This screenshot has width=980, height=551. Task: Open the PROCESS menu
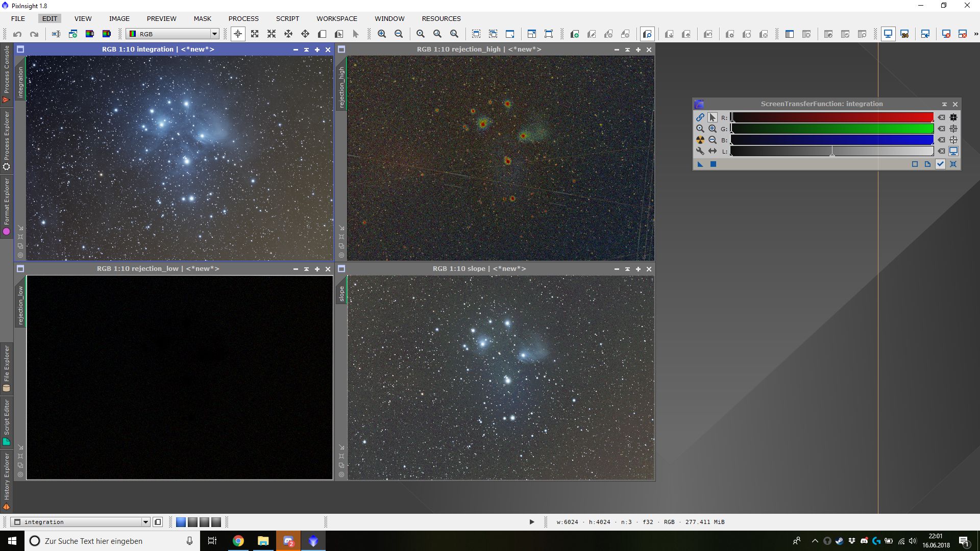coord(243,18)
